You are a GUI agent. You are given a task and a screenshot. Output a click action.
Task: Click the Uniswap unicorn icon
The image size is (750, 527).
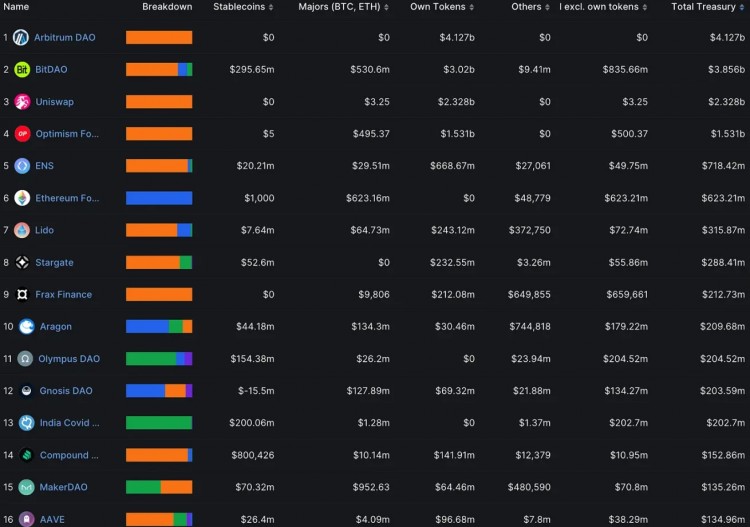point(22,102)
